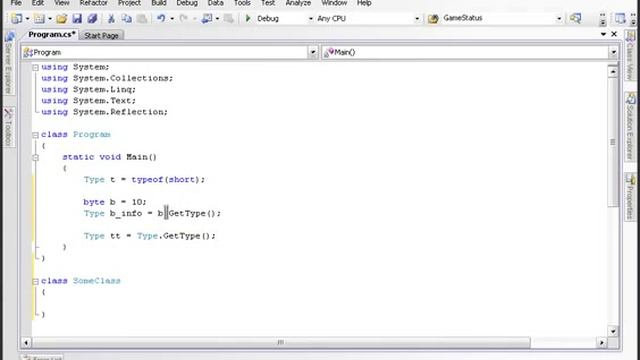Open the active files list dropdown arrow
Image resolution: width=640 pixels, height=360 pixels.
tap(603, 34)
